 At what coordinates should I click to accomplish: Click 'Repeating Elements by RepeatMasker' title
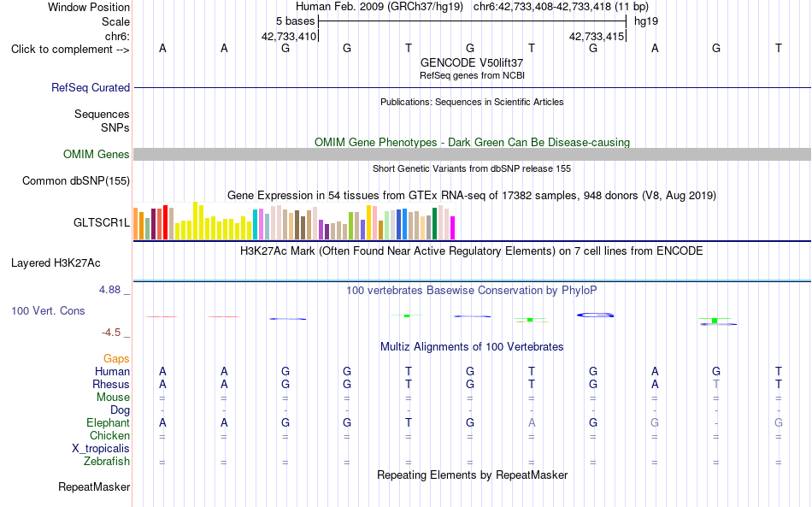pos(472,475)
